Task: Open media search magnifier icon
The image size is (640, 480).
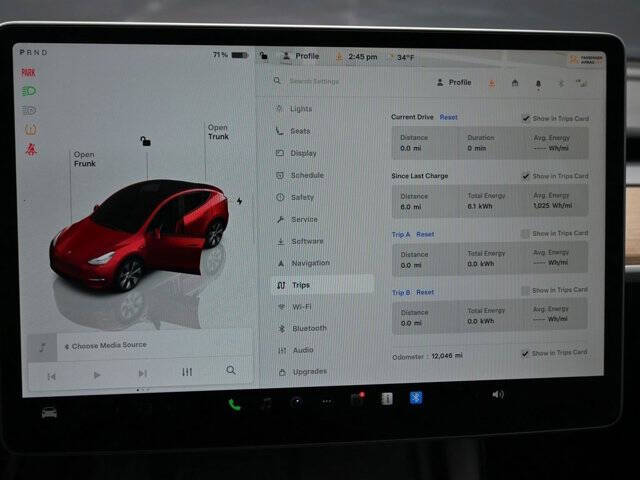Action: pos(231,370)
